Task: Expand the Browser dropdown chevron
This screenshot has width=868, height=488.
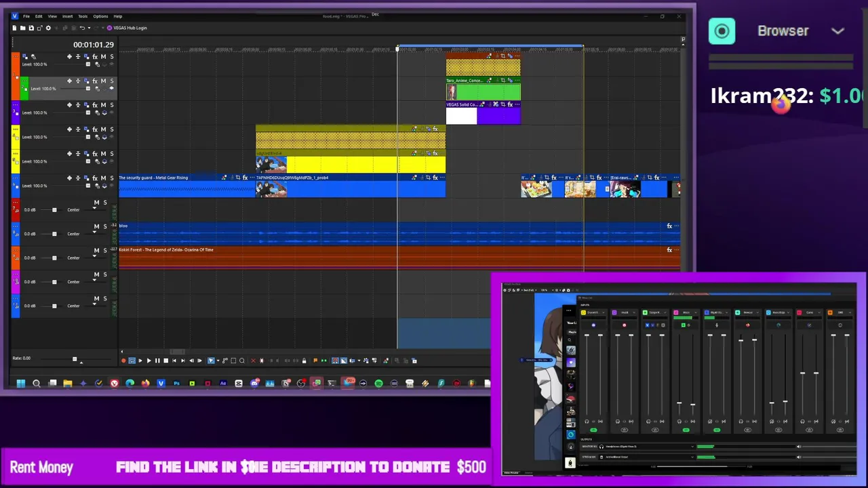Action: (x=837, y=31)
